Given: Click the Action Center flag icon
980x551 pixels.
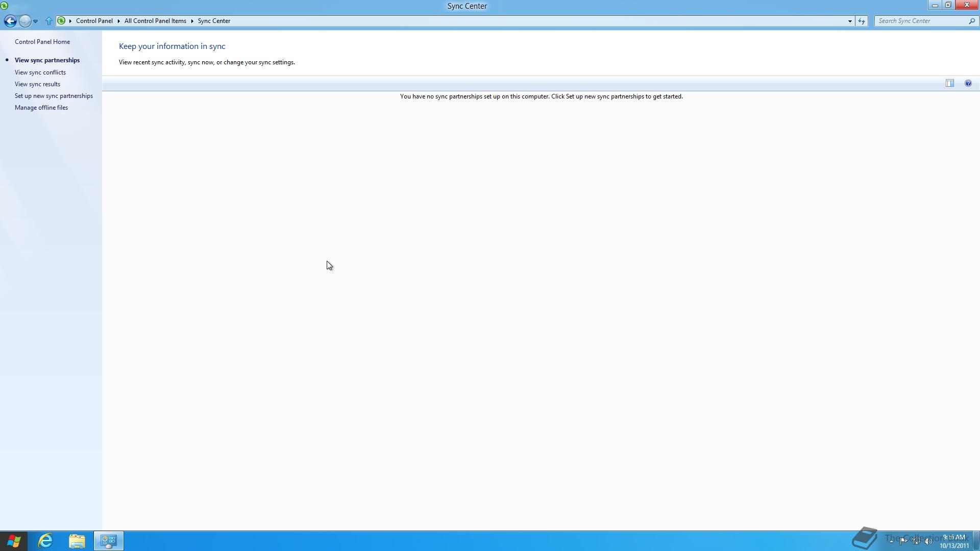Looking at the screenshot, I should 903,541.
